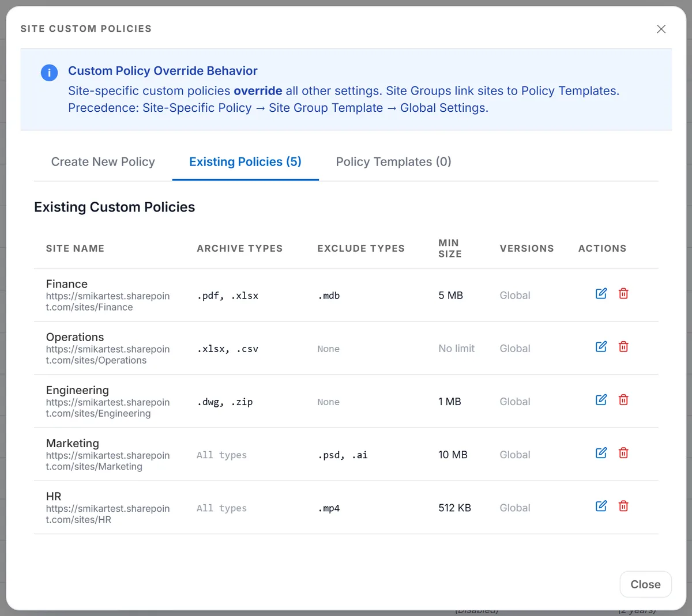Click the EXCLUDE TYPES column header

click(361, 248)
